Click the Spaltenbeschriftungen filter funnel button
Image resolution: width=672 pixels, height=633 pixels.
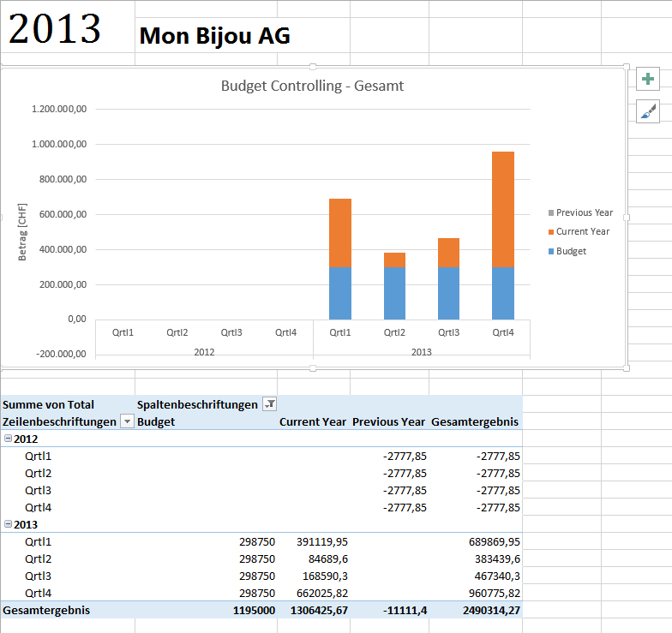[x=270, y=404]
